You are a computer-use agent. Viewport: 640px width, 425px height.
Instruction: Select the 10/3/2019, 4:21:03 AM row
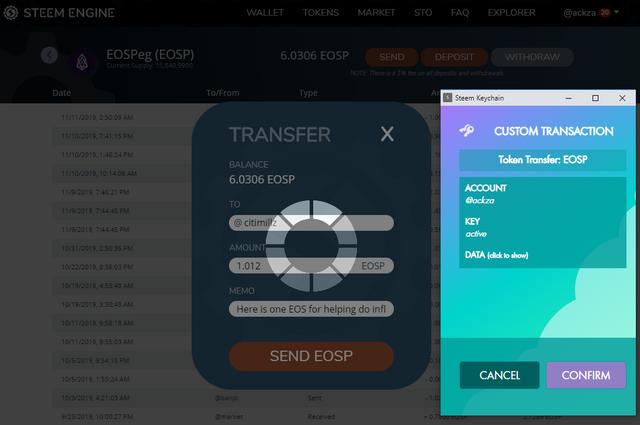pyautogui.click(x=95, y=398)
